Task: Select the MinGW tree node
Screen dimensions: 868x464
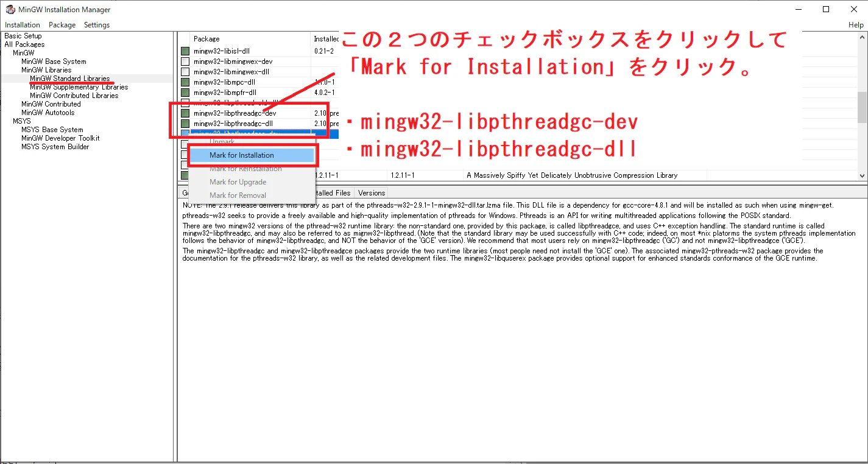Action: point(24,53)
